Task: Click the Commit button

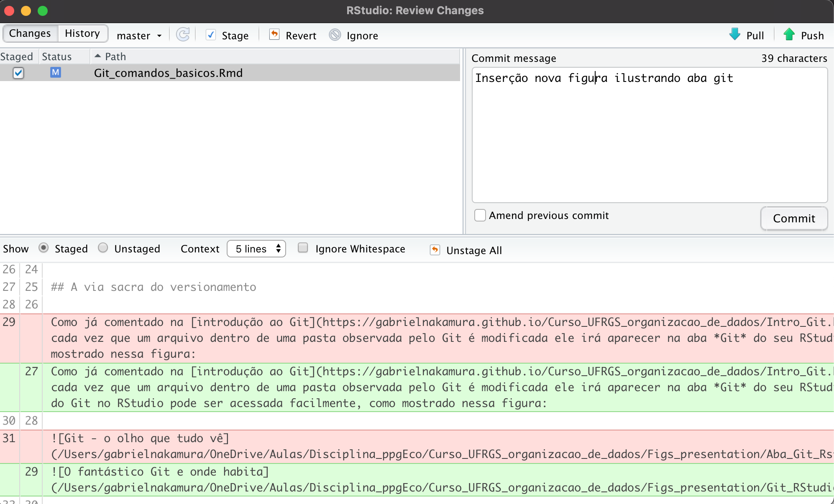Action: (794, 218)
